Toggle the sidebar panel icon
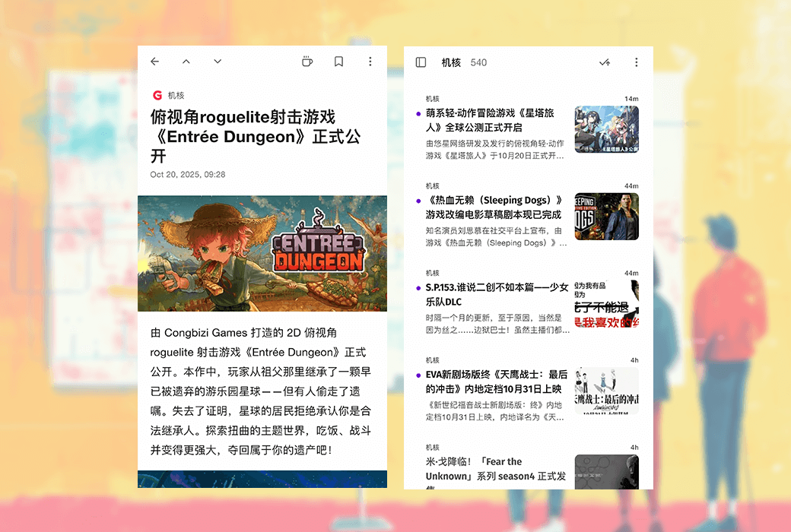 421,62
